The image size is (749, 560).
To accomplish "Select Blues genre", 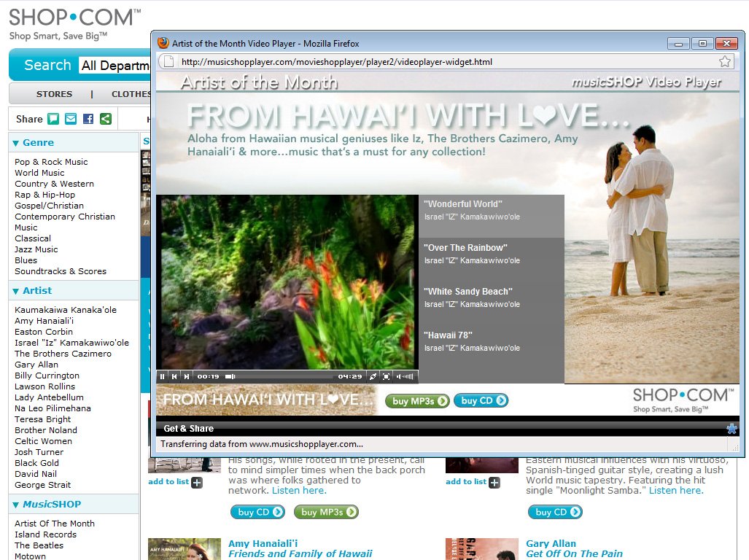I will coord(26,260).
